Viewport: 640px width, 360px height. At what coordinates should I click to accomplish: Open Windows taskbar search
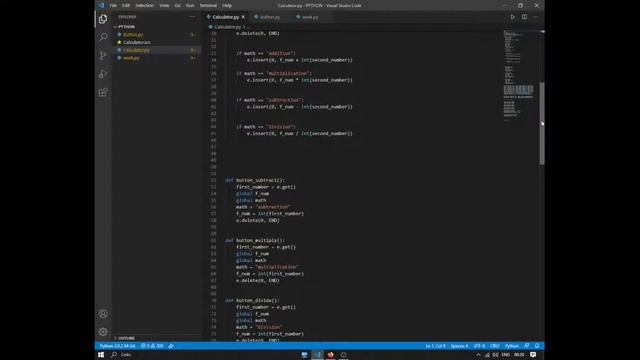(x=114, y=355)
